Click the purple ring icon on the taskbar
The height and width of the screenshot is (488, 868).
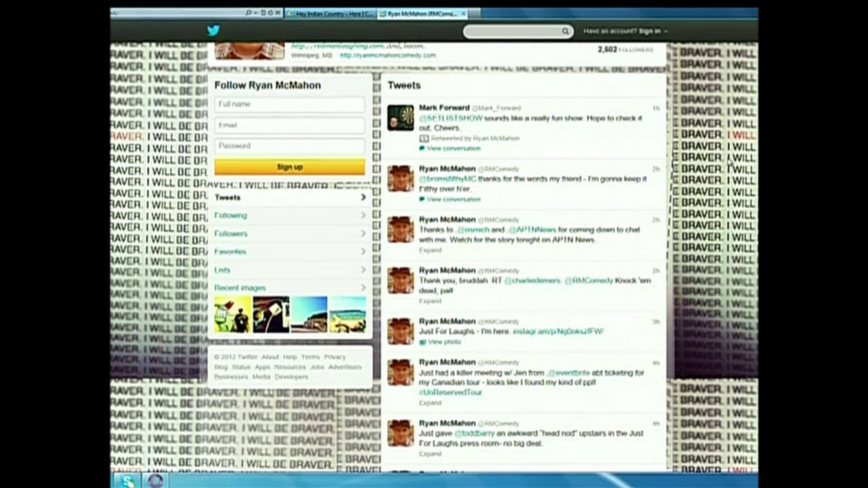coord(156,481)
